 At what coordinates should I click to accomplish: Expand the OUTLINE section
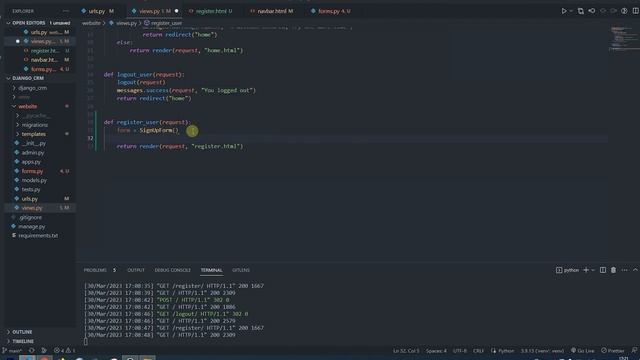click(x=22, y=332)
